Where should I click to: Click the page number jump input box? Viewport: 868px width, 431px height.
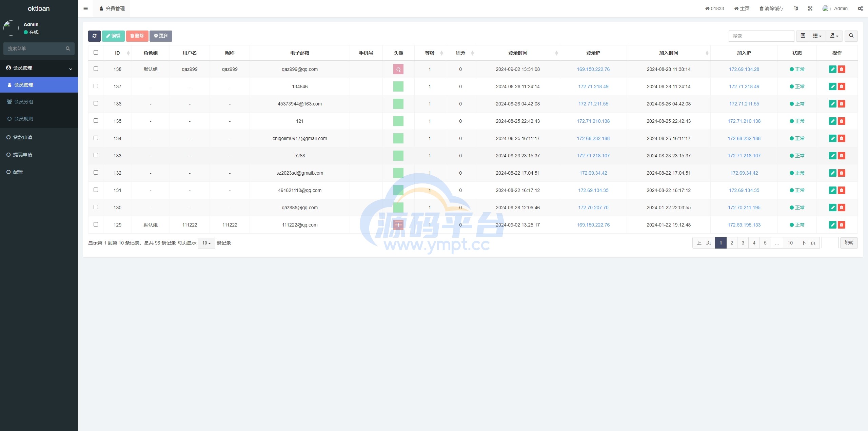coord(830,243)
